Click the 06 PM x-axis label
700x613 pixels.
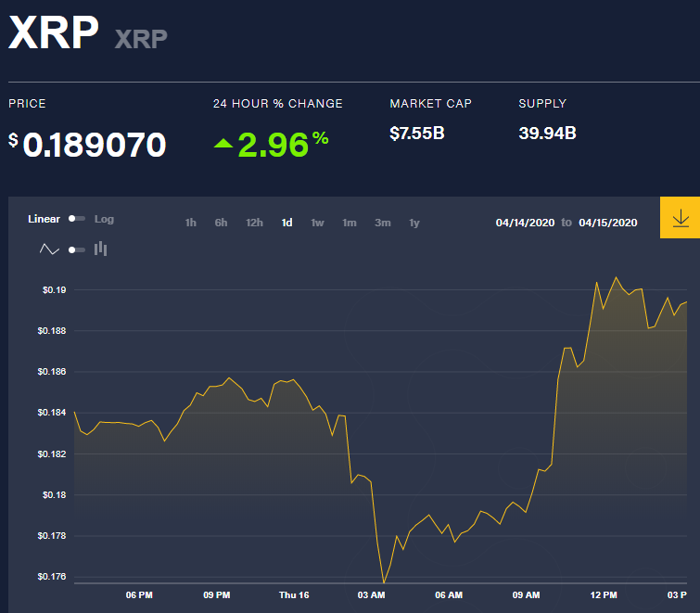coord(139,595)
